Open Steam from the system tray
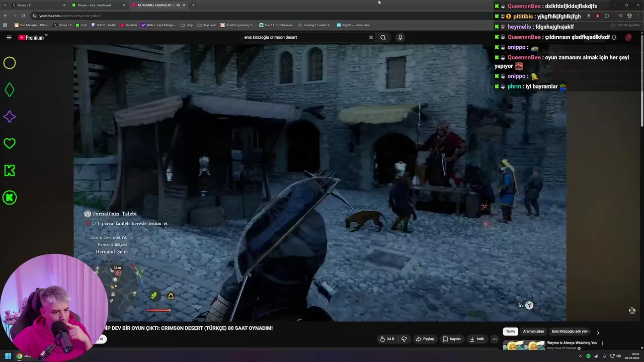Image resolution: width=644 pixels, height=362 pixels. tap(596, 356)
